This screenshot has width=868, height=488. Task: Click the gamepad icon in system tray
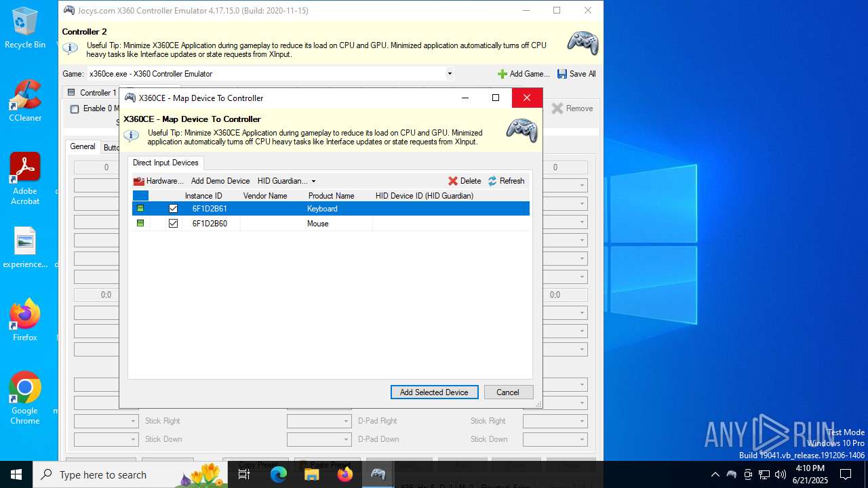coord(732,474)
